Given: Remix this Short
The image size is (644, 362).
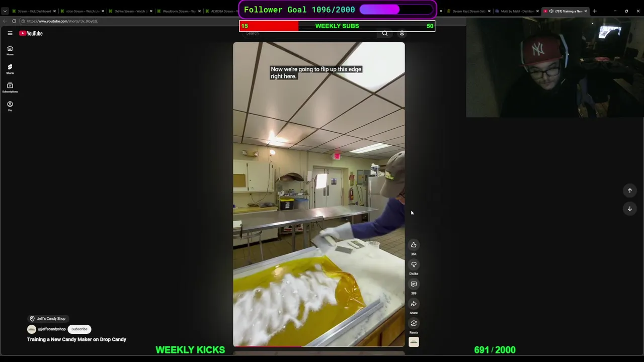Looking at the screenshot, I should 414,323.
